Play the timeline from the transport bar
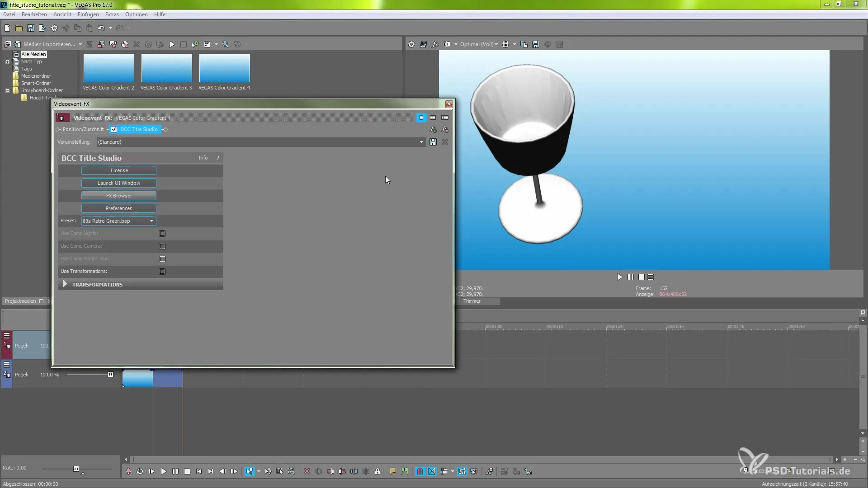The image size is (868, 488). point(164,471)
